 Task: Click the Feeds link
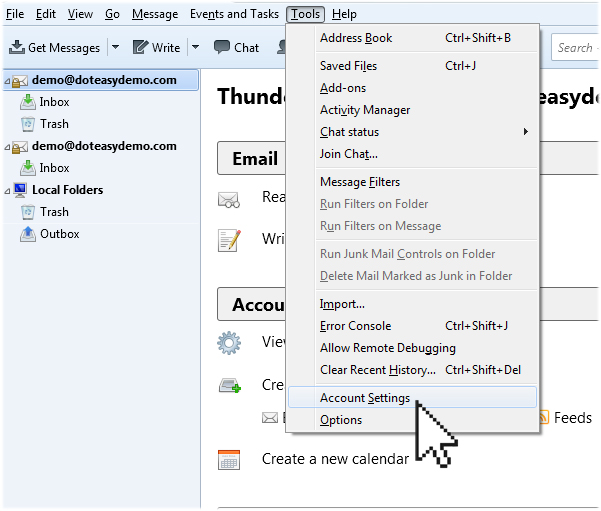[x=573, y=418]
